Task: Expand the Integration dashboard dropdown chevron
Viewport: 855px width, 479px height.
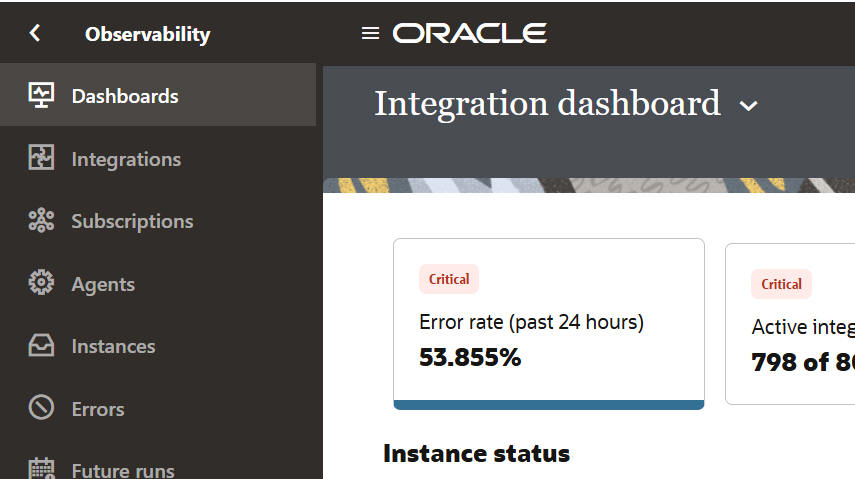Action: click(x=748, y=106)
